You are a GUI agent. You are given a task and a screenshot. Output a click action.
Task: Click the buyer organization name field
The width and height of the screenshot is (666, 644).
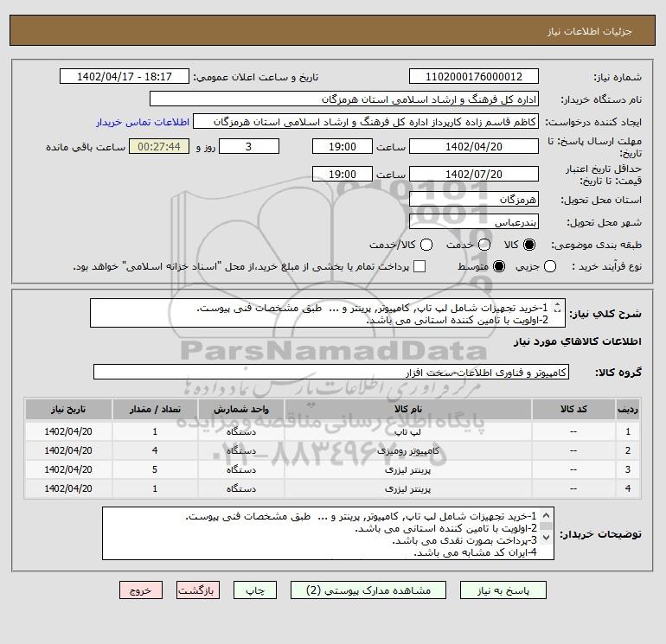click(x=344, y=99)
